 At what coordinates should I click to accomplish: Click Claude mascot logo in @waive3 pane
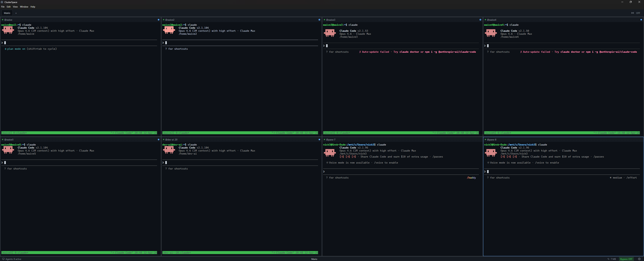(330, 33)
